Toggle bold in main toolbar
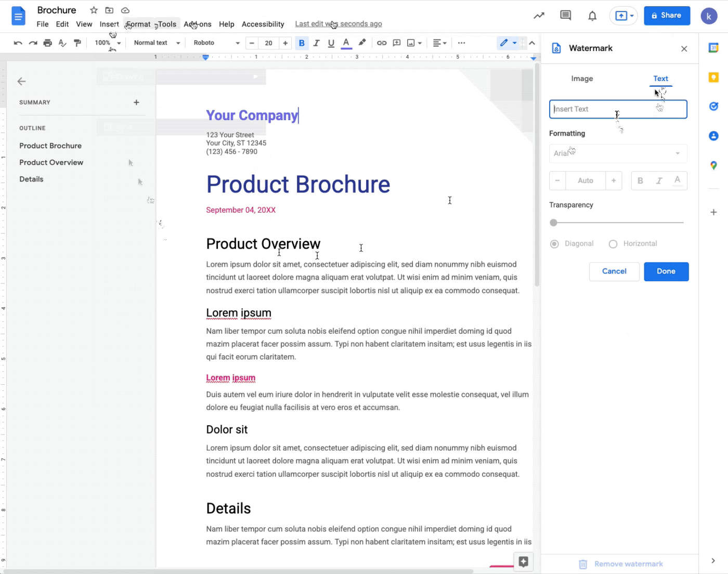Viewport: 728px width, 574px height. [302, 43]
